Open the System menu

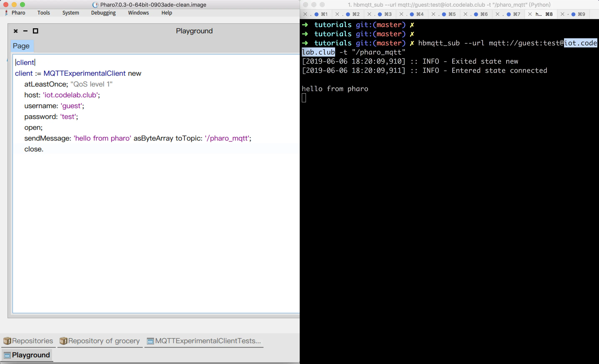pyautogui.click(x=71, y=13)
